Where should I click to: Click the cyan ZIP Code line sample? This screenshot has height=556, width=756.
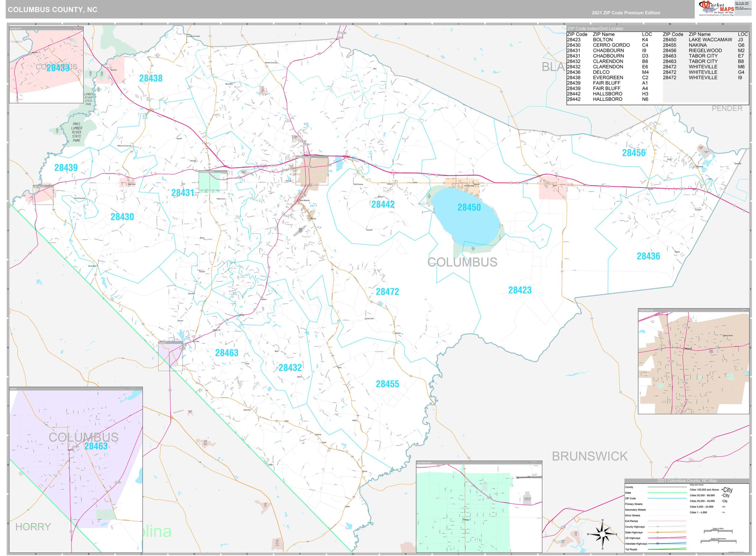click(x=667, y=498)
